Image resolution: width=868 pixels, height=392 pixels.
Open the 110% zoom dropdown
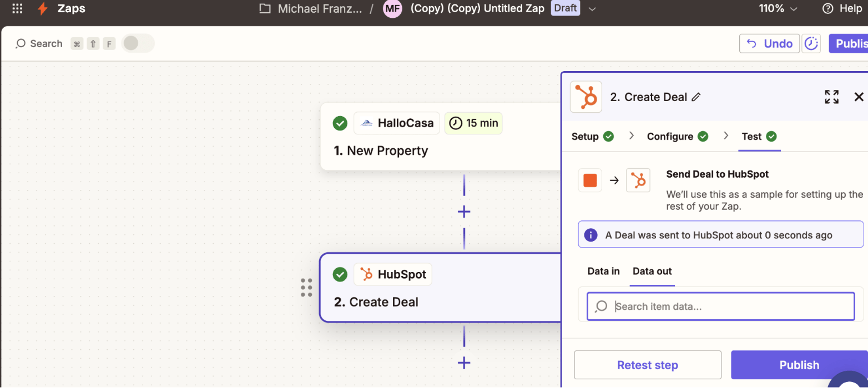click(x=778, y=8)
